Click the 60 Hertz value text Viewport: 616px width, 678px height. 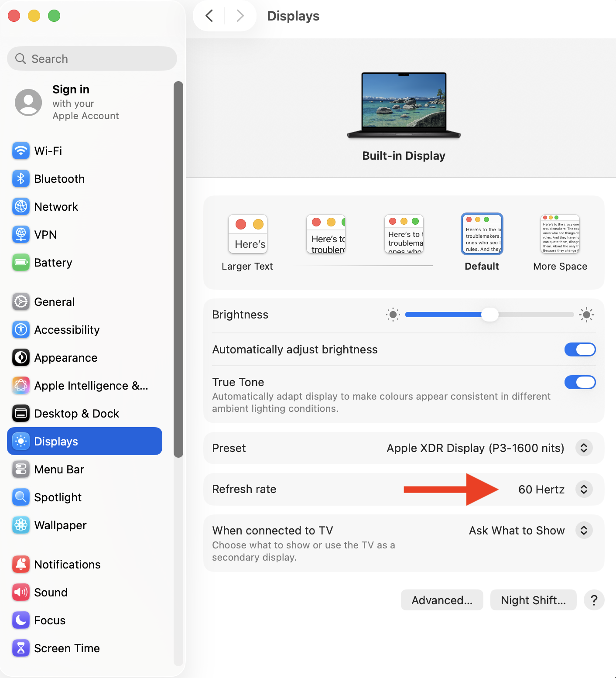tap(541, 490)
